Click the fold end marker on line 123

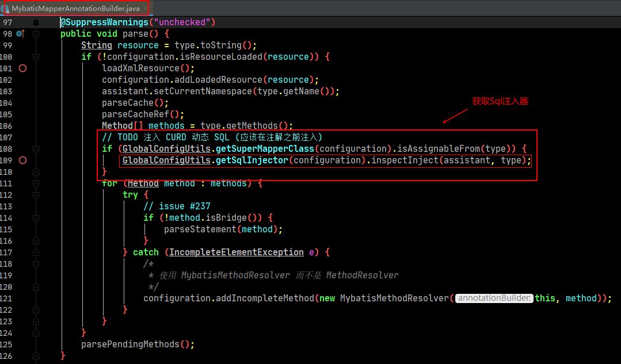(36, 321)
